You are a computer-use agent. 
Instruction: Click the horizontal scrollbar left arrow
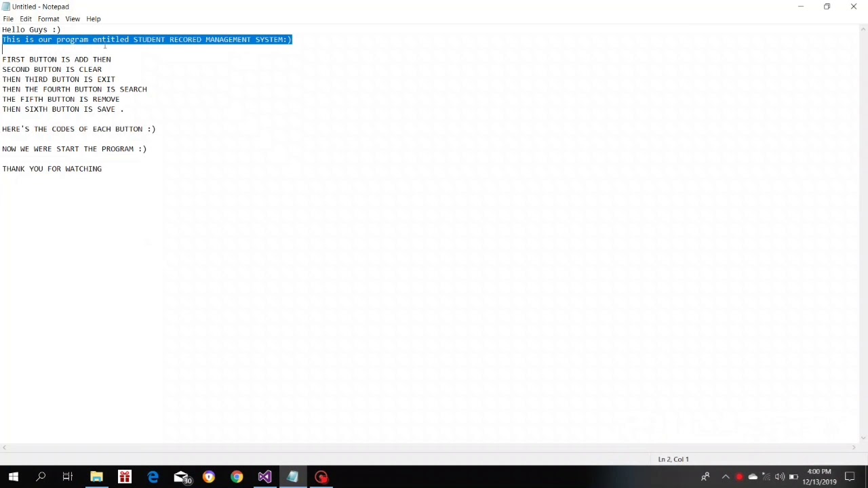pos(4,448)
